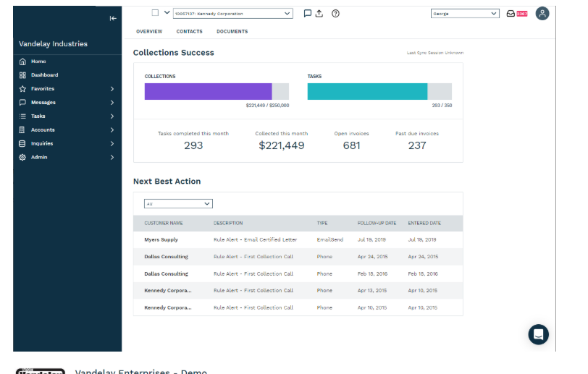Switch to the Contacts tab
This screenshot has width=588, height=374.
pos(190,32)
